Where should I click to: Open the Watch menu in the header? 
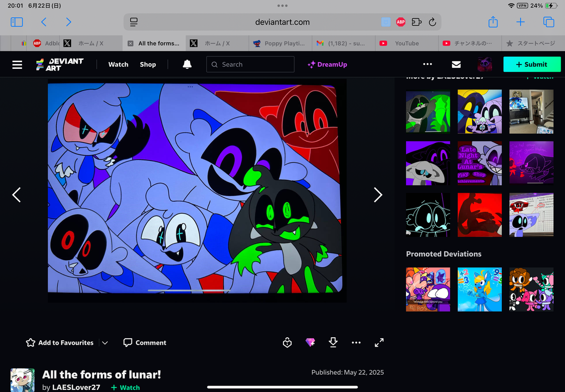click(118, 64)
